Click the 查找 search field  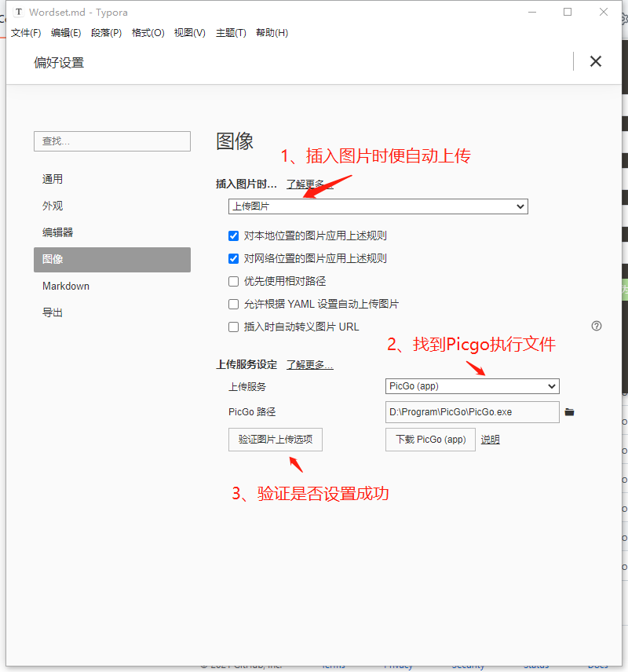pos(112,141)
